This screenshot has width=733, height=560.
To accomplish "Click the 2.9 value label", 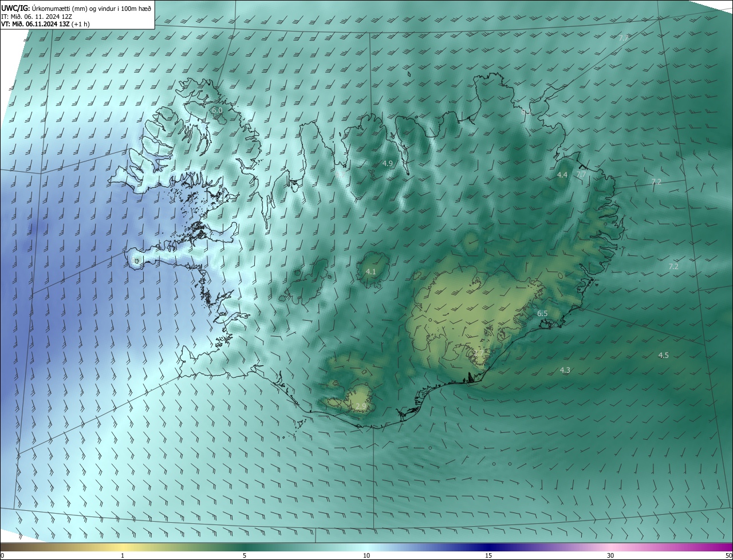I will 361,406.
